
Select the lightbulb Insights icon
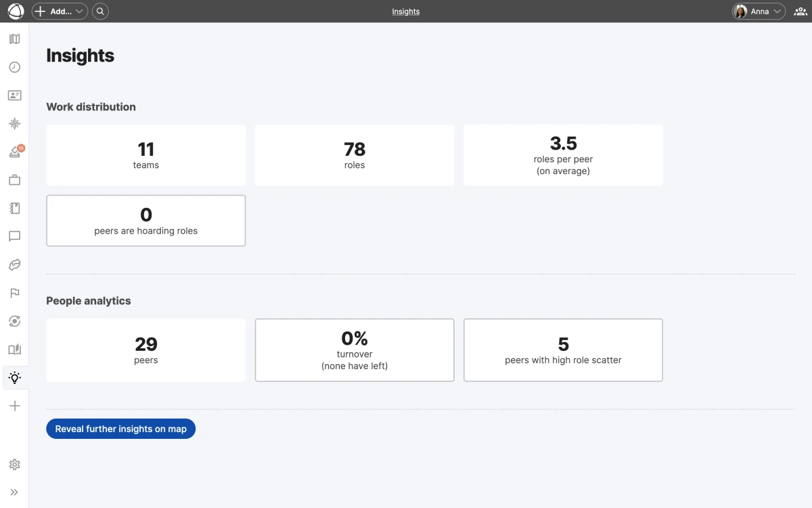tap(14, 377)
